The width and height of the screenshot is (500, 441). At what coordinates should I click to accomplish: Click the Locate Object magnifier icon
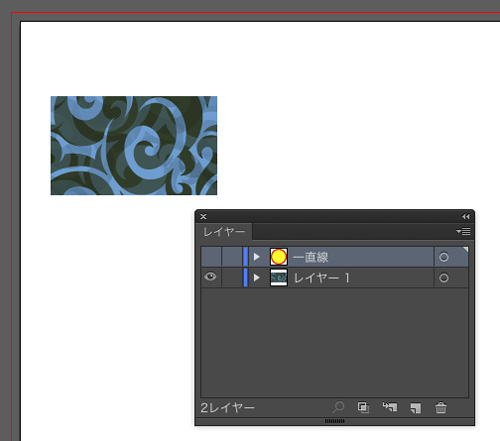(338, 407)
